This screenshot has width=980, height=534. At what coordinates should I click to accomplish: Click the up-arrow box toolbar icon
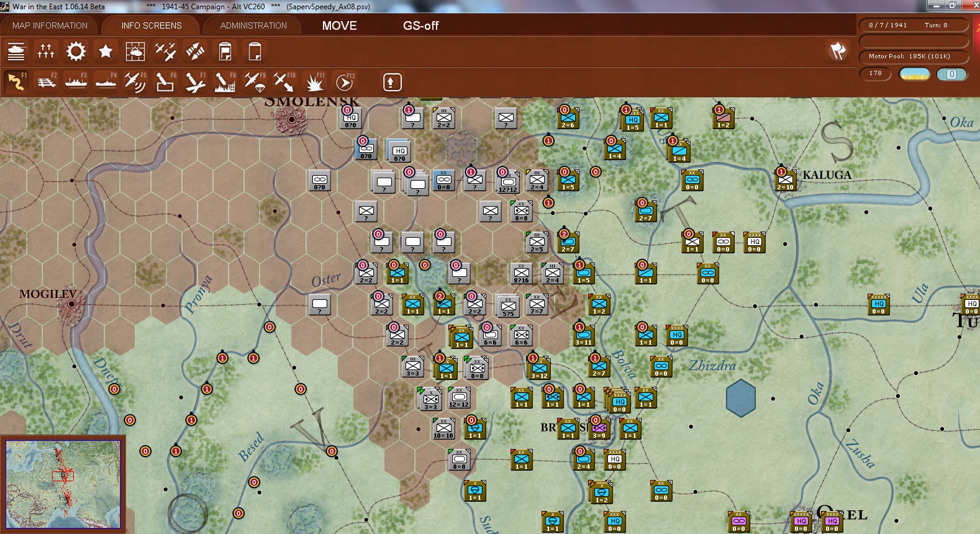pos(392,82)
